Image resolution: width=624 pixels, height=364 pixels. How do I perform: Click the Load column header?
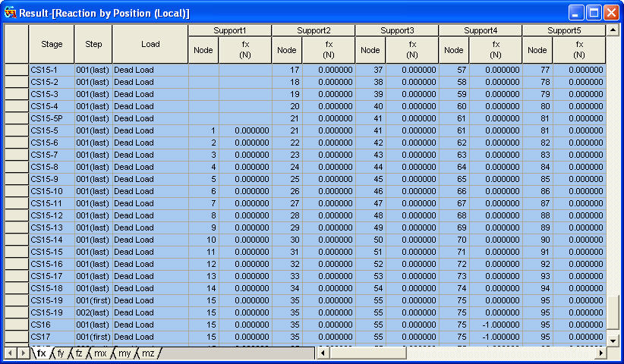[150, 44]
